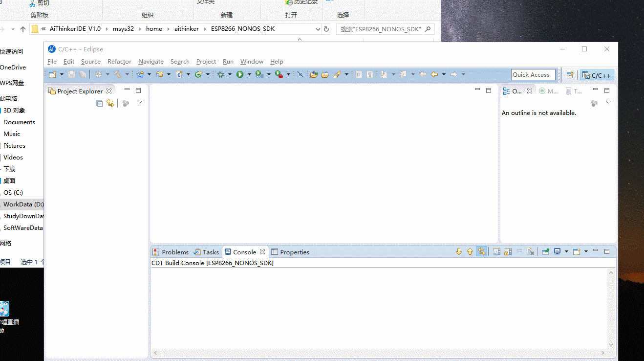Select the C/C++ perspective button
Image resolution: width=644 pixels, height=361 pixels.
click(x=597, y=75)
